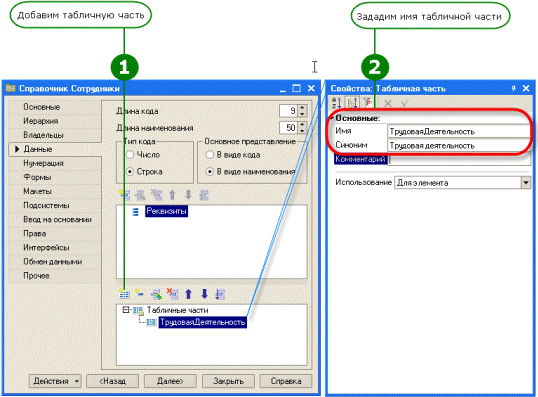Screen dimensions: 538x397
Task: Sort properties alphabetically in Свойства panel
Action: tap(337, 103)
